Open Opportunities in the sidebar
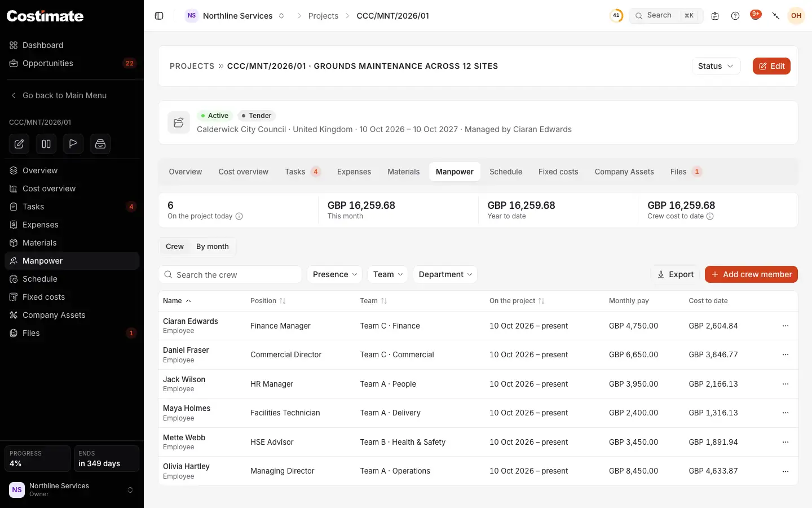The width and height of the screenshot is (812, 508). [x=72, y=63]
